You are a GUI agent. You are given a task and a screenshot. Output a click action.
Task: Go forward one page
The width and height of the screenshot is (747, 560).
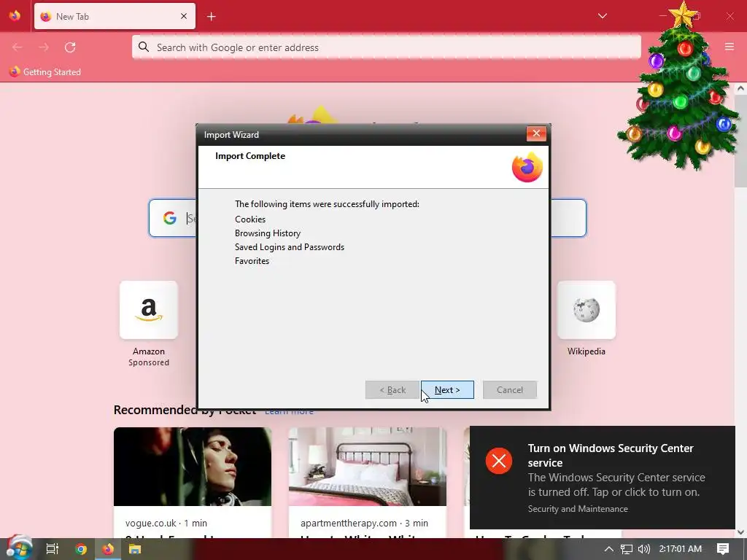tap(44, 47)
